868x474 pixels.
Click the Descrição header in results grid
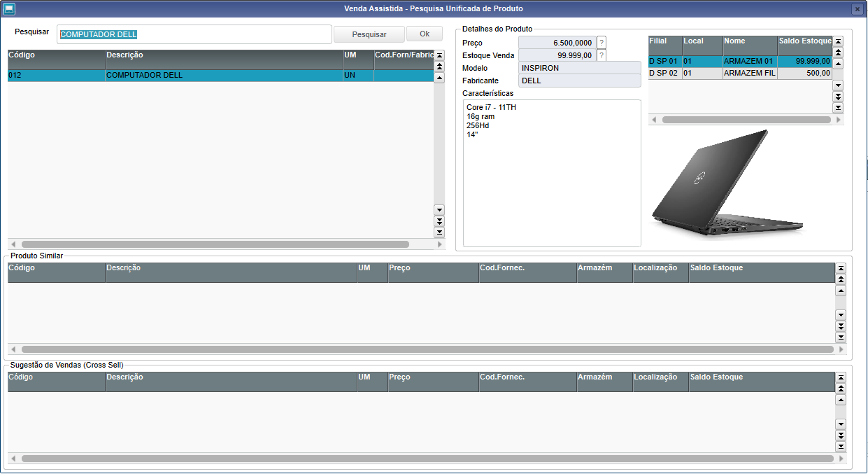(224, 60)
